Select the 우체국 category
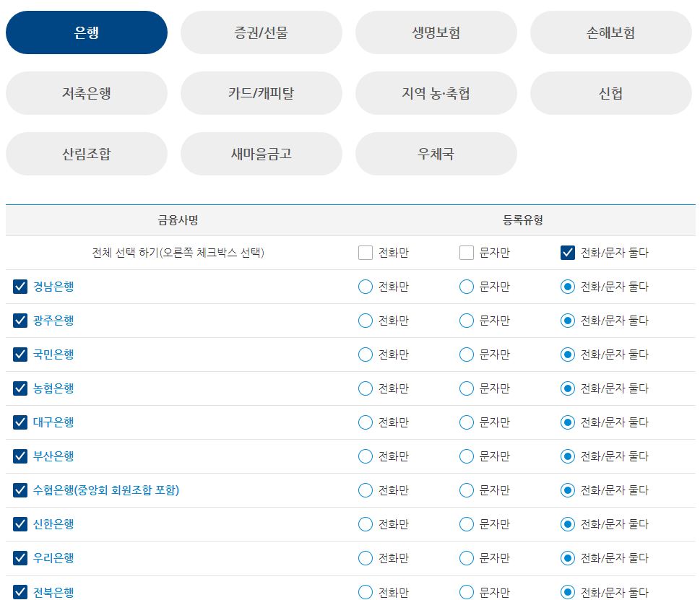The width and height of the screenshot is (700, 600). click(x=436, y=153)
